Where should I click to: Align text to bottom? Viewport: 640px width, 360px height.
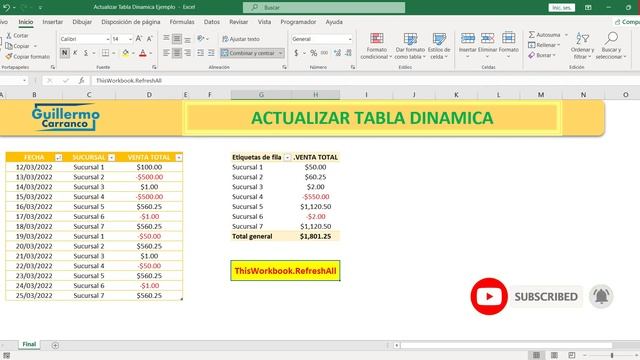tap(187, 39)
